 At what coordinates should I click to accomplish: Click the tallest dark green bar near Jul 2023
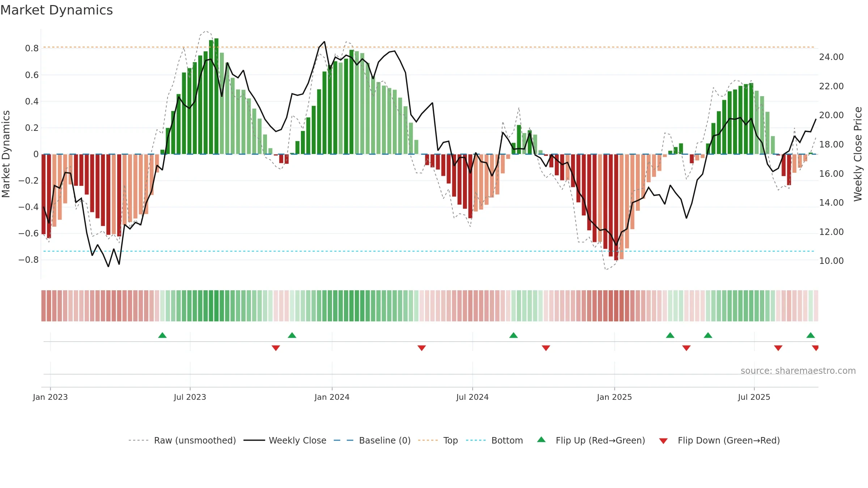(216, 96)
